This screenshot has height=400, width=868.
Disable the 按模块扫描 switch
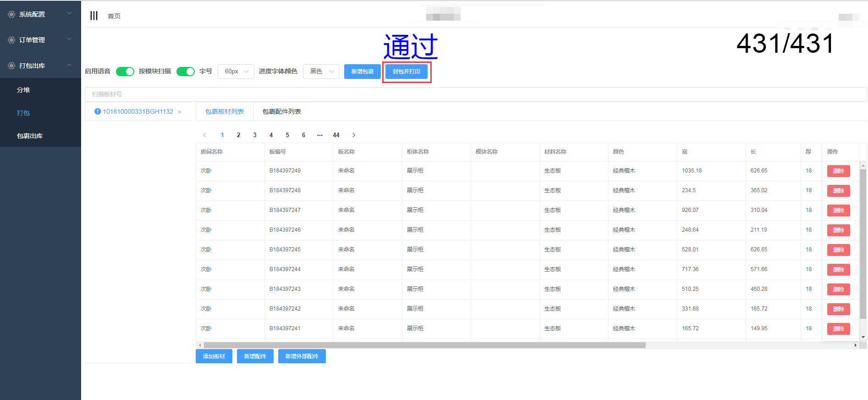[185, 72]
